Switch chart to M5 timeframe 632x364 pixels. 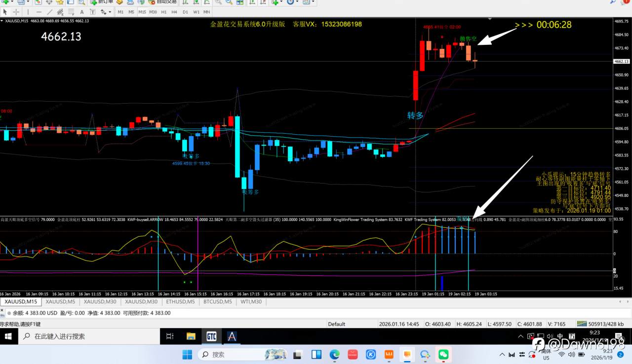pyautogui.click(x=131, y=12)
